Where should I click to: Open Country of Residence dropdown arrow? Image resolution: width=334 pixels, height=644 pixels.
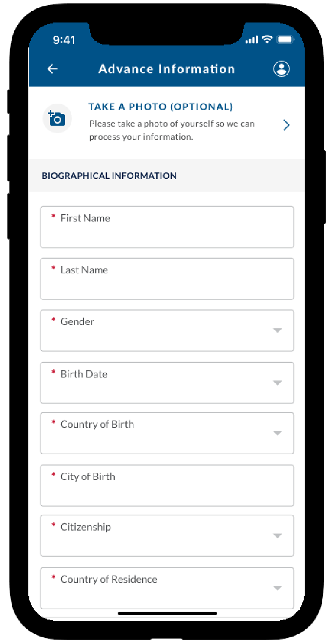[277, 588]
